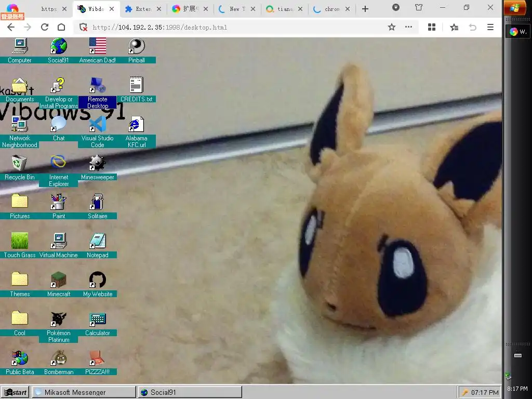Open the Recycle Bin
Viewport: 532px width, 399px height.
[20, 167]
